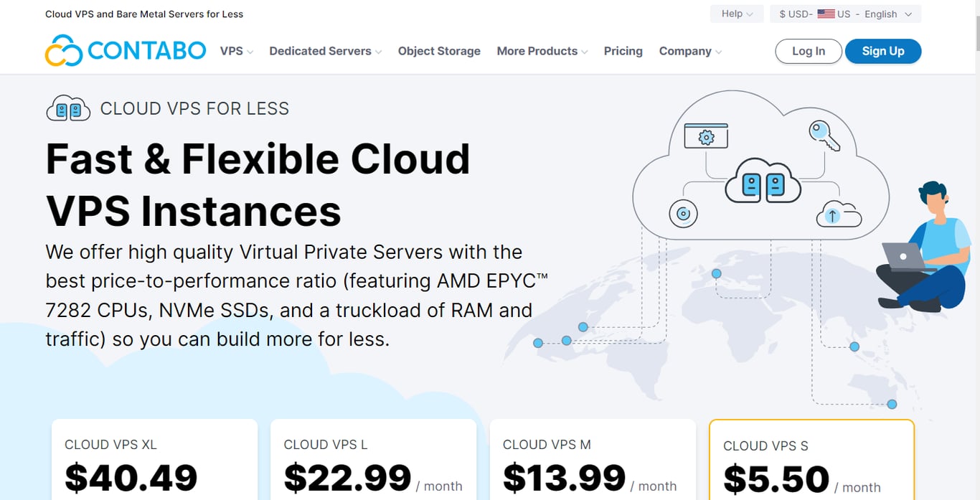The image size is (980, 500).
Task: Click the circular gauge icon in the cloud
Action: point(682,213)
